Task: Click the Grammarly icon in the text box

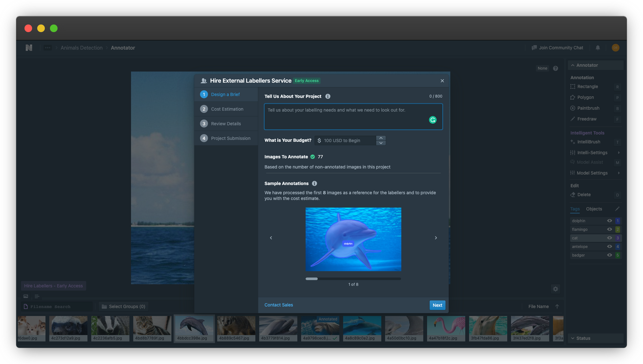Action: pos(433,120)
